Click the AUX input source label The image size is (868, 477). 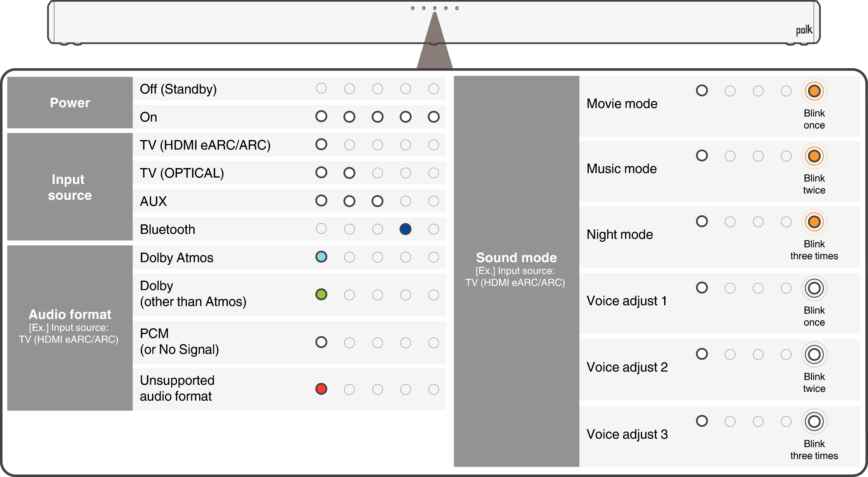tap(153, 201)
